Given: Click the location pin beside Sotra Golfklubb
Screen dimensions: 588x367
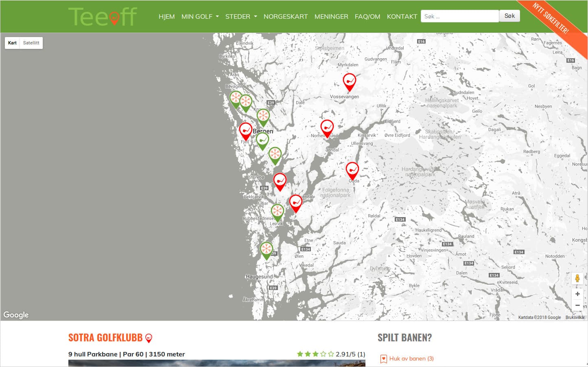Looking at the screenshot, I should tap(149, 338).
